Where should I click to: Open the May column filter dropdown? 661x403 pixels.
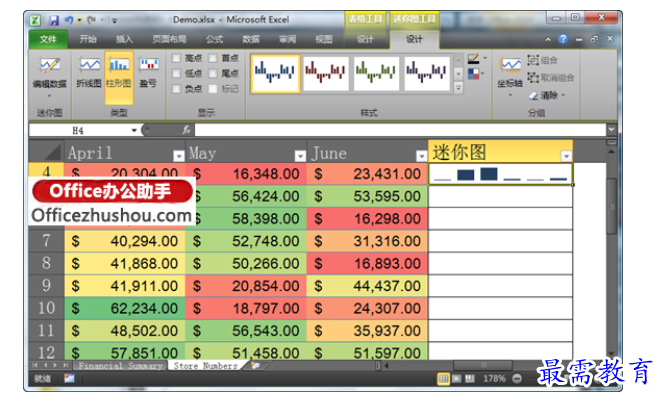tap(300, 156)
